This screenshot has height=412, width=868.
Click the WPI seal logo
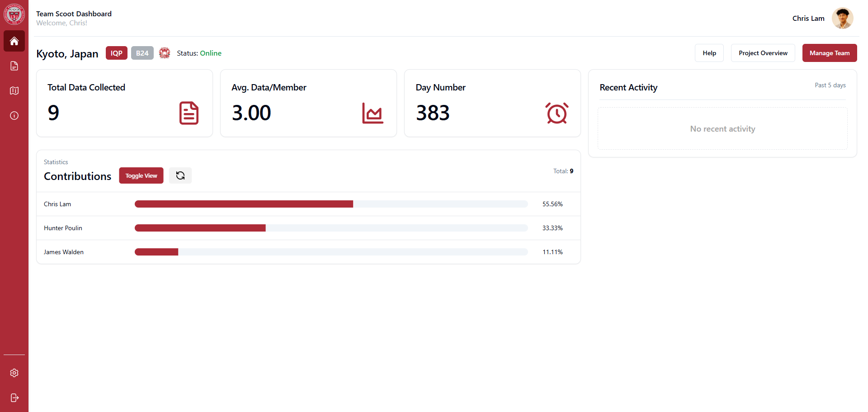pos(14,14)
